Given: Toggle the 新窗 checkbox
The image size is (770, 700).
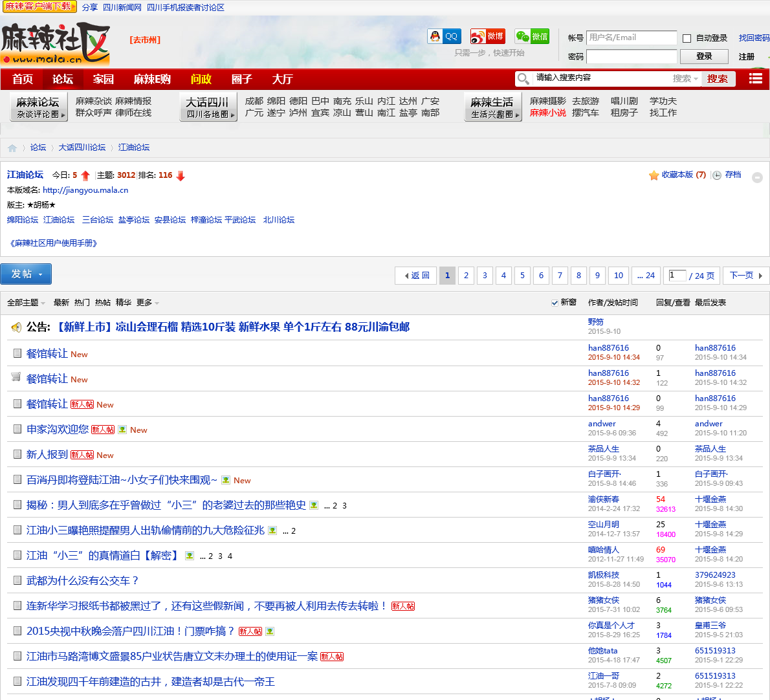Looking at the screenshot, I should point(555,303).
